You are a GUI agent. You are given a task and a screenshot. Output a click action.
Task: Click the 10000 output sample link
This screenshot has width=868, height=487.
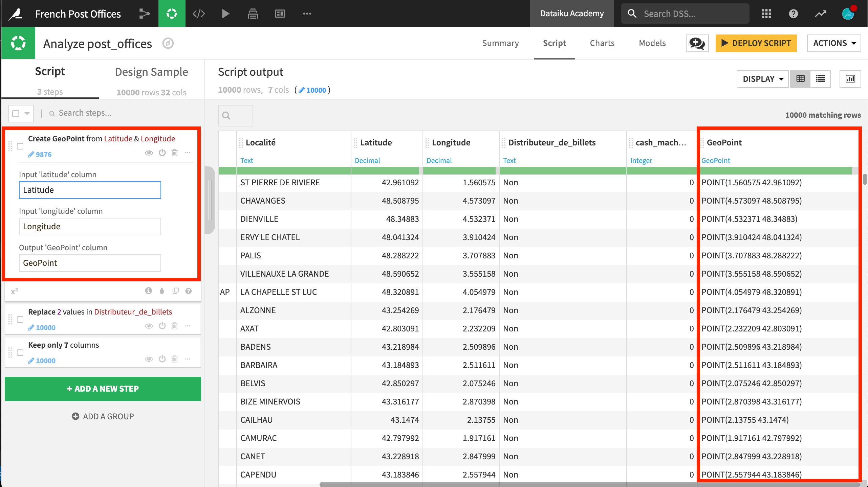point(312,90)
